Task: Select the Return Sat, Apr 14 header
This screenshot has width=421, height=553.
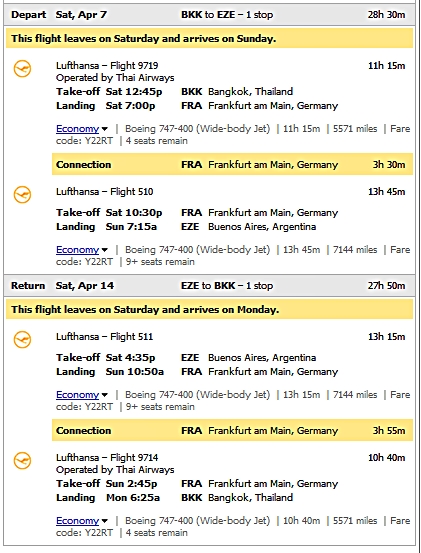Action: (209, 286)
